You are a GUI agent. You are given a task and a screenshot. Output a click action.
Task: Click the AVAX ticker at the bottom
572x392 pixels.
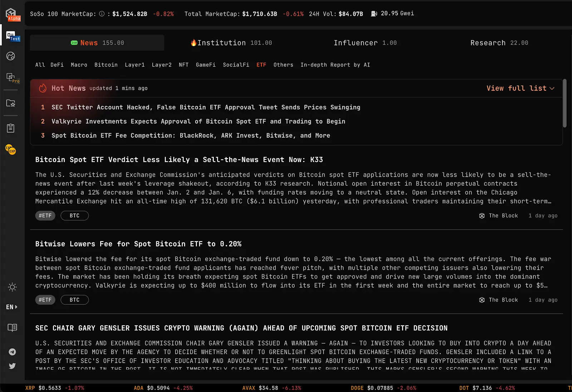pyautogui.click(x=272, y=388)
